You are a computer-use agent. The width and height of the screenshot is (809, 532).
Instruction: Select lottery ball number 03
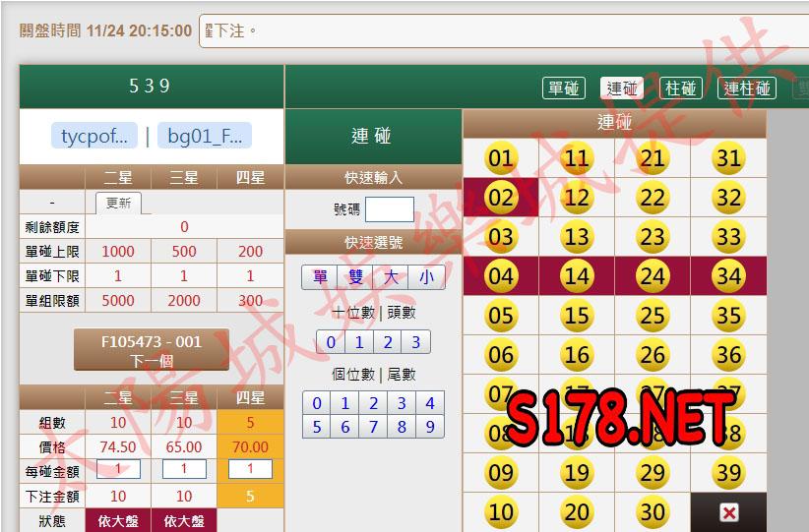(501, 237)
